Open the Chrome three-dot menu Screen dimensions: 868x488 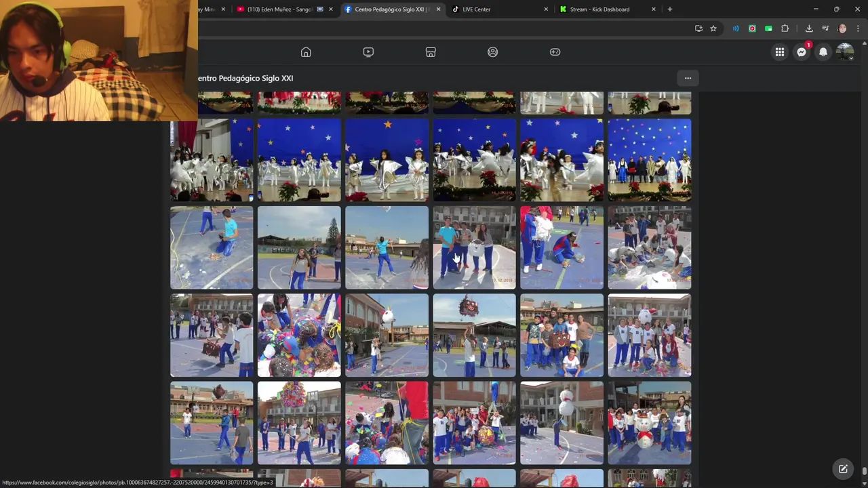tap(859, 28)
